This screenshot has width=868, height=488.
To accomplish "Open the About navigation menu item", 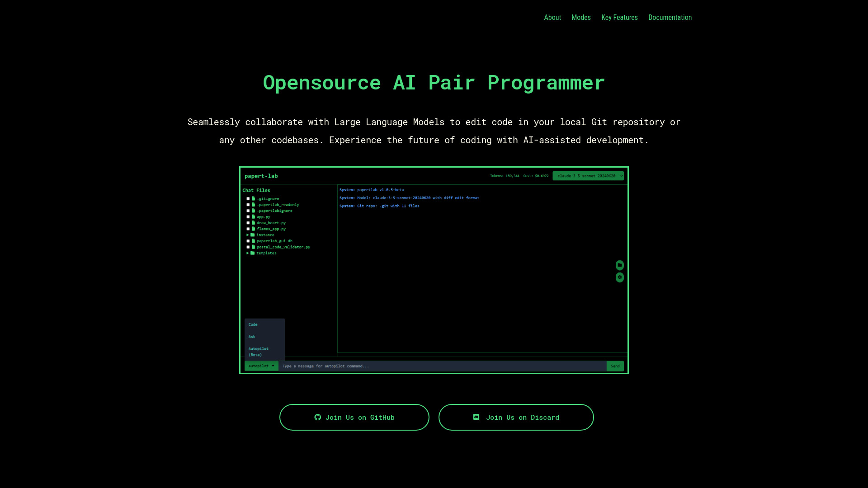I will tap(552, 17).
